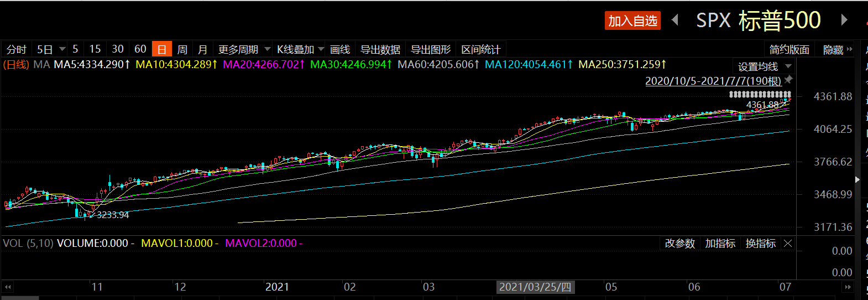
Task: Expand side panel using right-edge triangle
Action: [857, 179]
